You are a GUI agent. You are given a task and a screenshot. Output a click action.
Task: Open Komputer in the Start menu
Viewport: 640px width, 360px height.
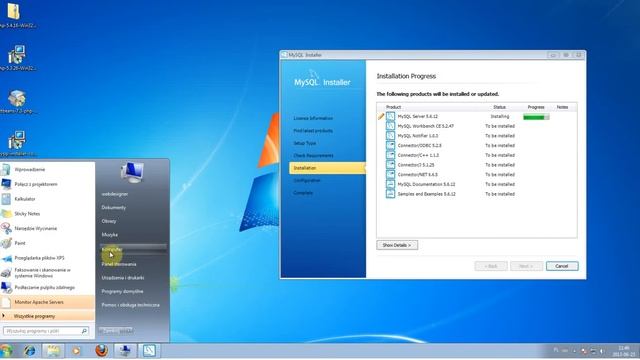pyautogui.click(x=133, y=249)
